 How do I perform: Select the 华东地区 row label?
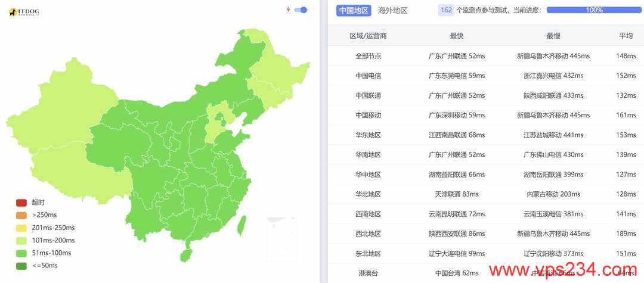(368, 135)
